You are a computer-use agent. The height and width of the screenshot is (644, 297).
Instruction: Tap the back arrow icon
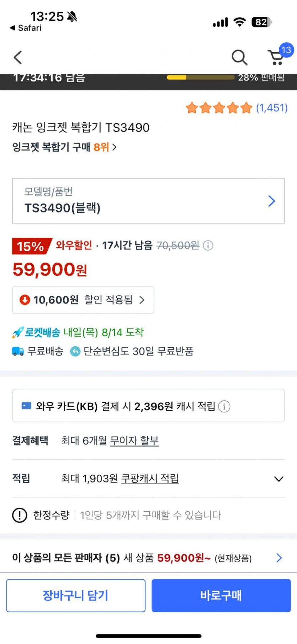tap(18, 57)
